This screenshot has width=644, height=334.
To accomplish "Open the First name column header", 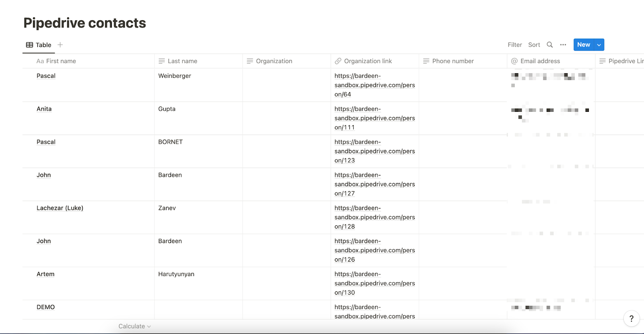I will coord(89,61).
